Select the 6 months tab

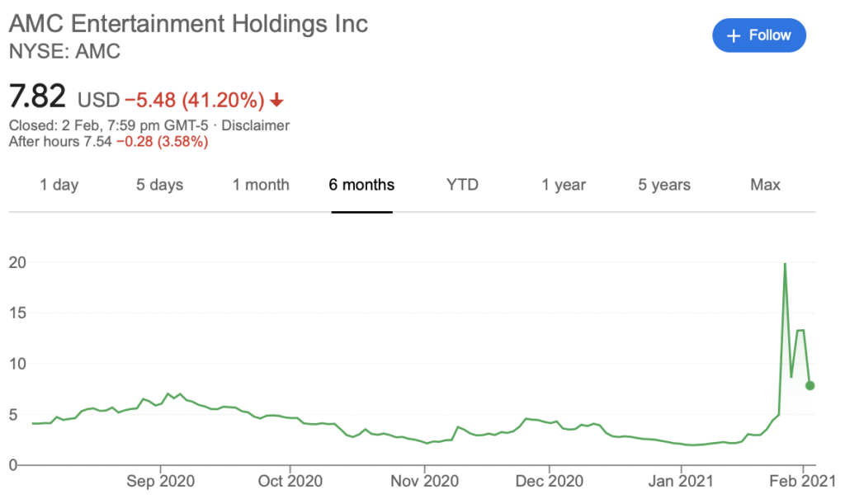coord(361,185)
